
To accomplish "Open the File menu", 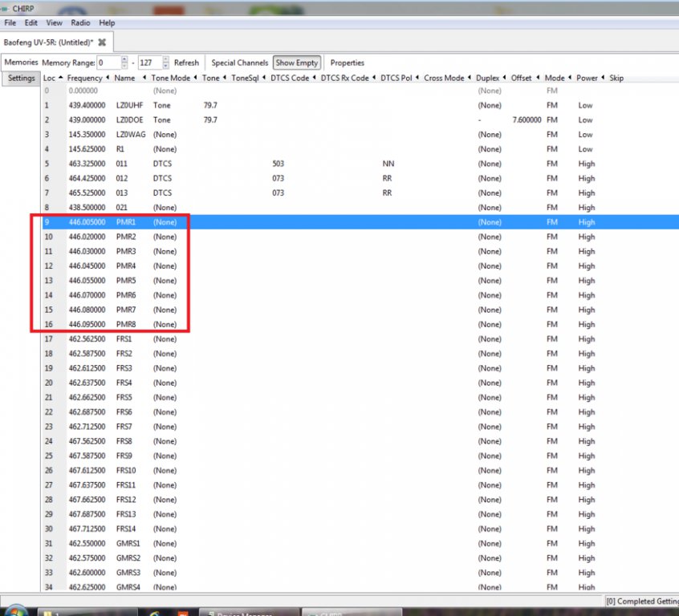I will point(10,23).
